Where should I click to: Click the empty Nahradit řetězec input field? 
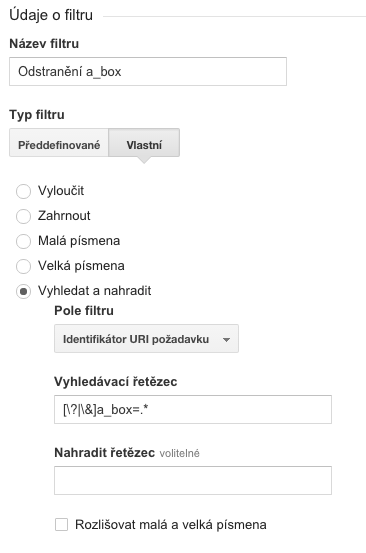(x=193, y=480)
